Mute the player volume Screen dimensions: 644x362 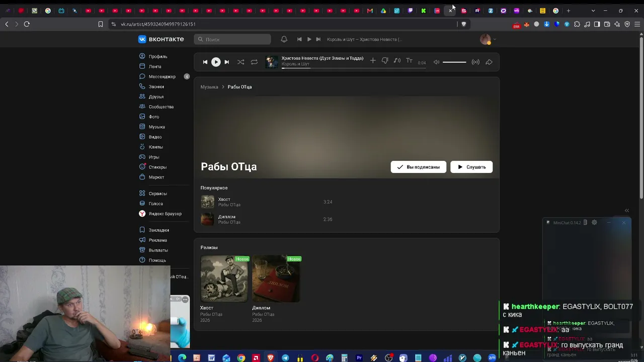[436, 62]
